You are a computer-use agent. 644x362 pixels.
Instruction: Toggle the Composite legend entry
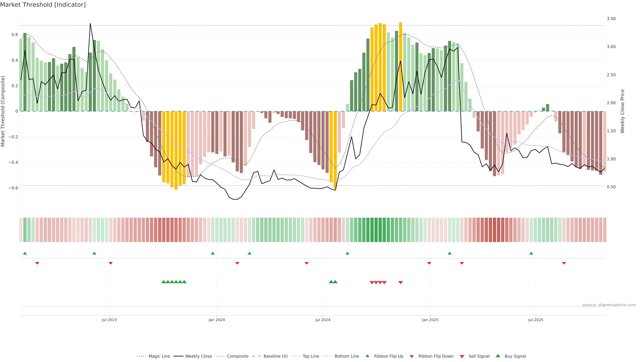237,356
